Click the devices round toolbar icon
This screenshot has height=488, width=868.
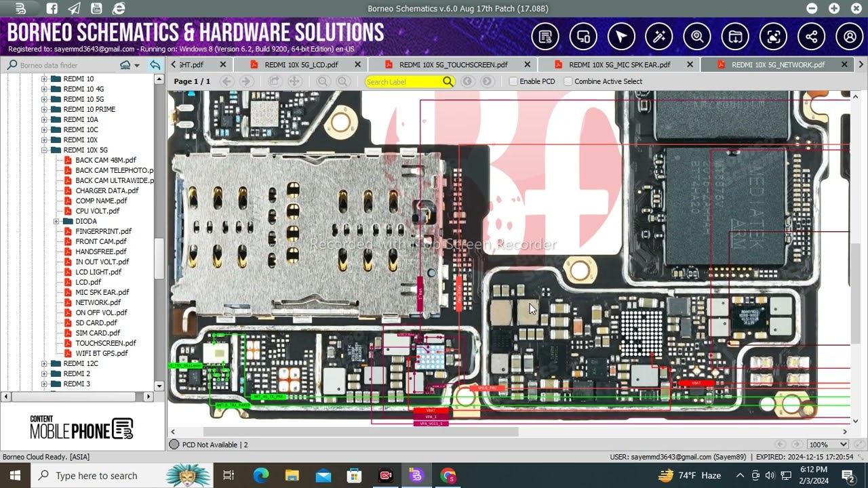tap(583, 37)
